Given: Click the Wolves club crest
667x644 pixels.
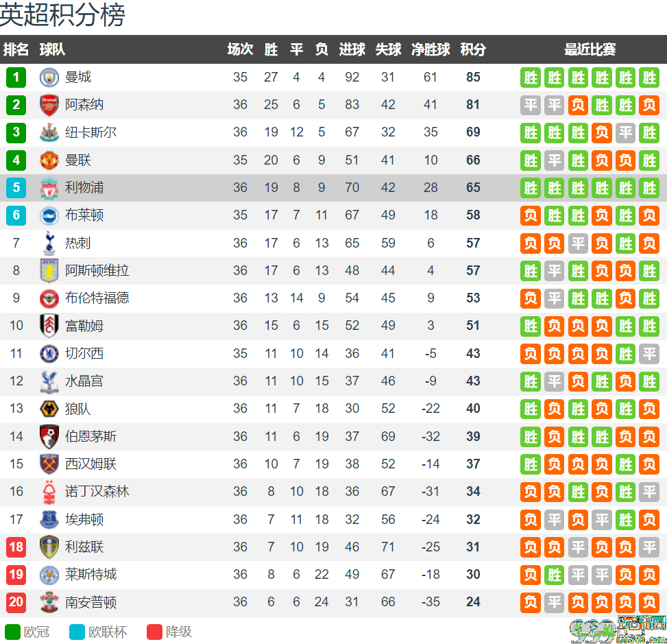Looking at the screenshot, I should tap(49, 409).
